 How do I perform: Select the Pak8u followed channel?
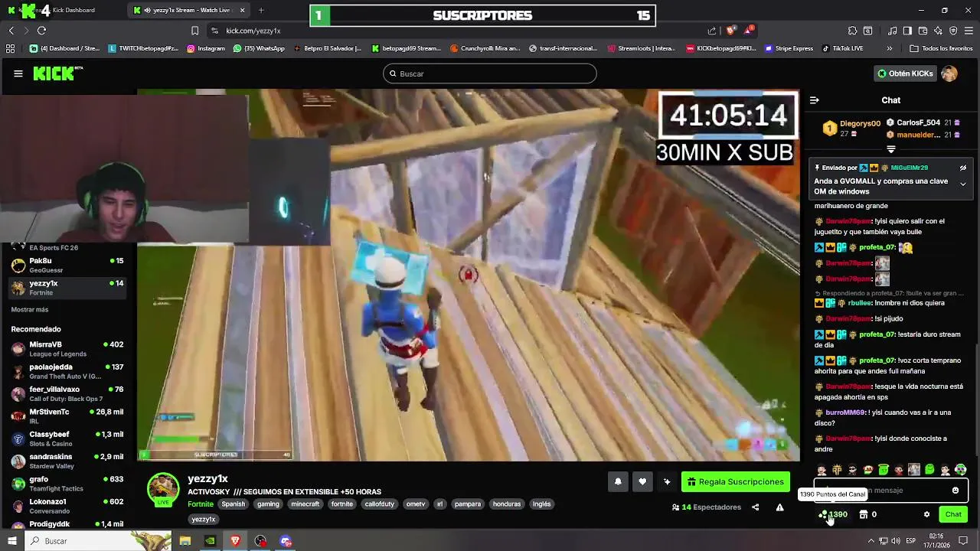[x=68, y=266]
